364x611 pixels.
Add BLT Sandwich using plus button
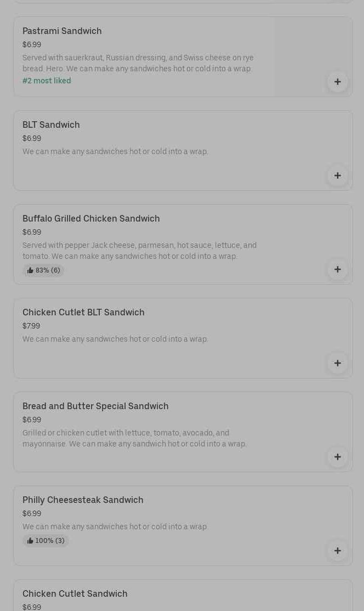(x=337, y=176)
